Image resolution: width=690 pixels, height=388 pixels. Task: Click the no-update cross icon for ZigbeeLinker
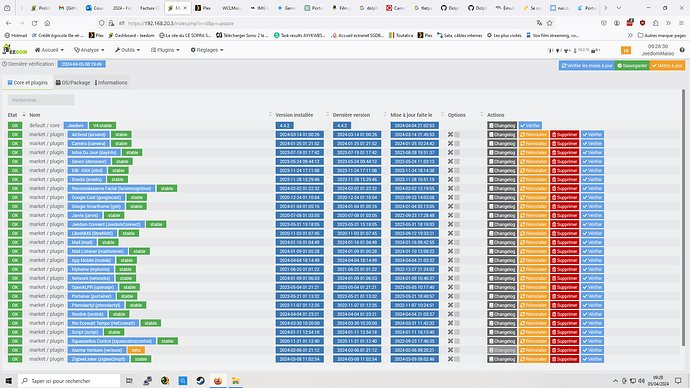click(x=450, y=359)
